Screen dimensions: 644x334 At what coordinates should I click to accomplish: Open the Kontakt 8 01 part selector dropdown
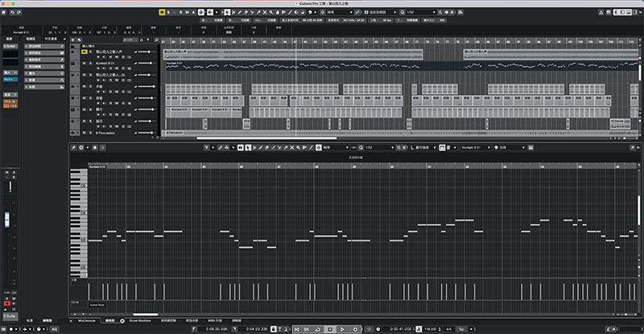pos(476,147)
